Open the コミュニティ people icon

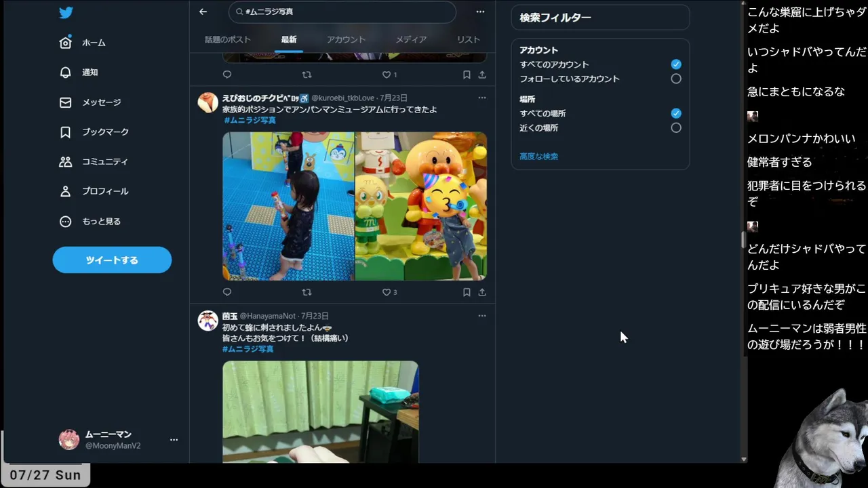(x=65, y=161)
